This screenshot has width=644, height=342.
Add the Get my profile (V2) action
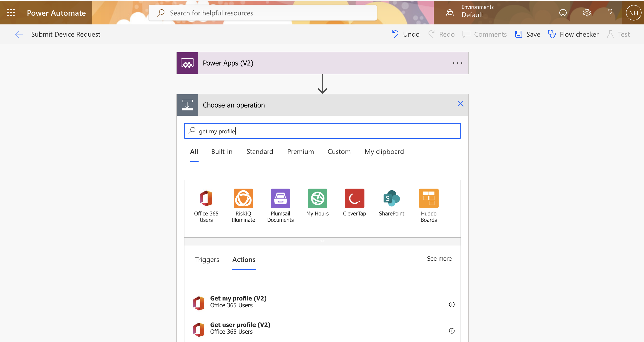click(322, 302)
